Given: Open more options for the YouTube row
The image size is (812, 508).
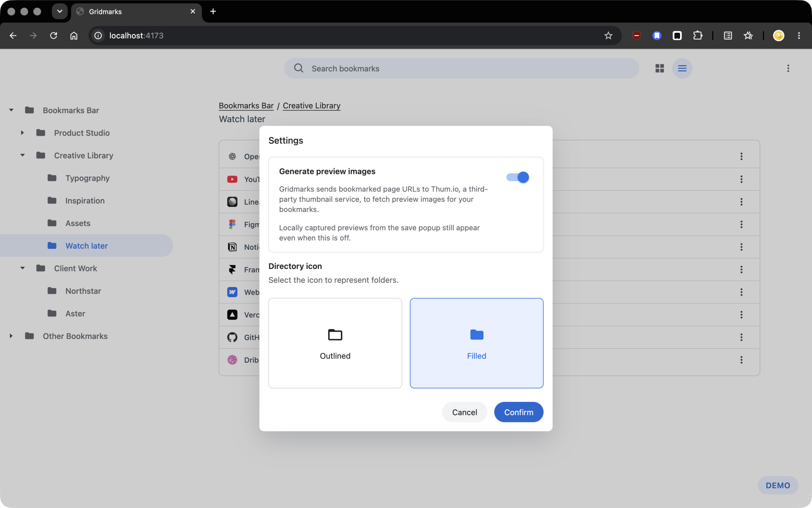Looking at the screenshot, I should point(742,179).
